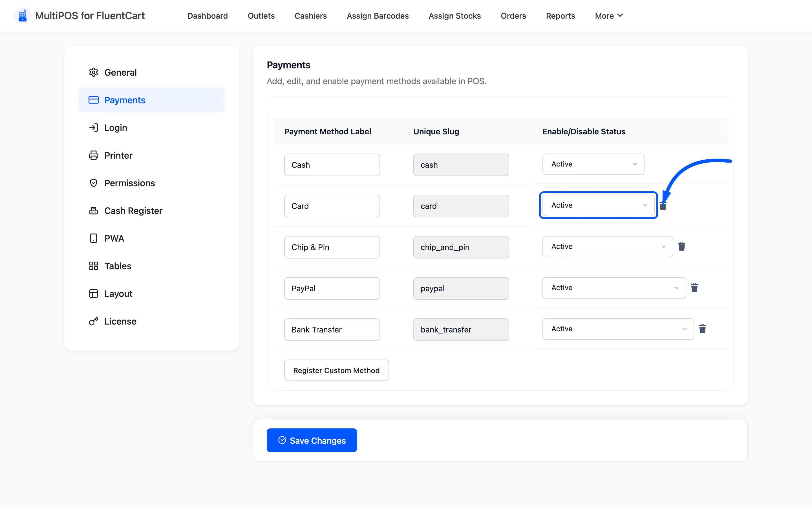Expand the More menu
The height and width of the screenshot is (508, 812).
[609, 16]
